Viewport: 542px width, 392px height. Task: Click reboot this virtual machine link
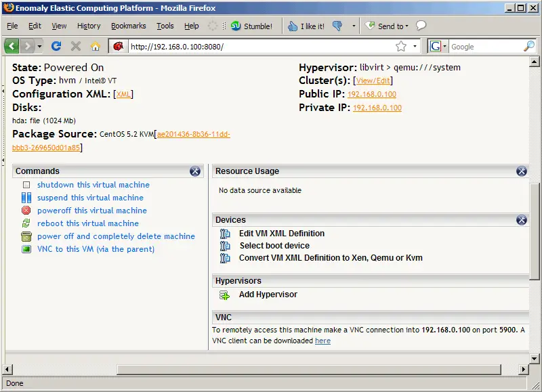88,223
